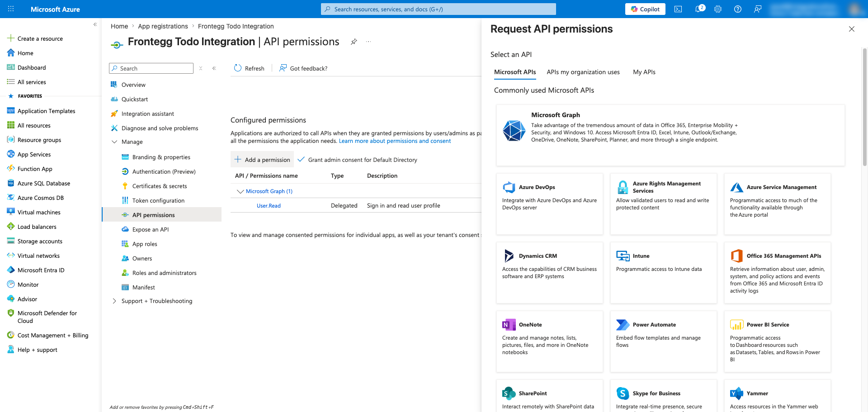The height and width of the screenshot is (412, 868).
Task: Select the Power Automate API card
Action: coord(664,341)
